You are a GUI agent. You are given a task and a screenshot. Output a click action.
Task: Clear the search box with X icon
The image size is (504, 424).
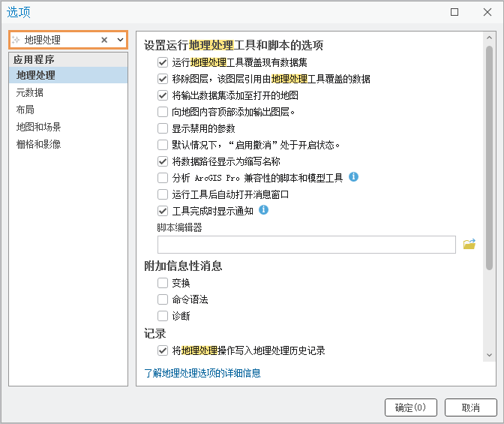click(x=104, y=40)
